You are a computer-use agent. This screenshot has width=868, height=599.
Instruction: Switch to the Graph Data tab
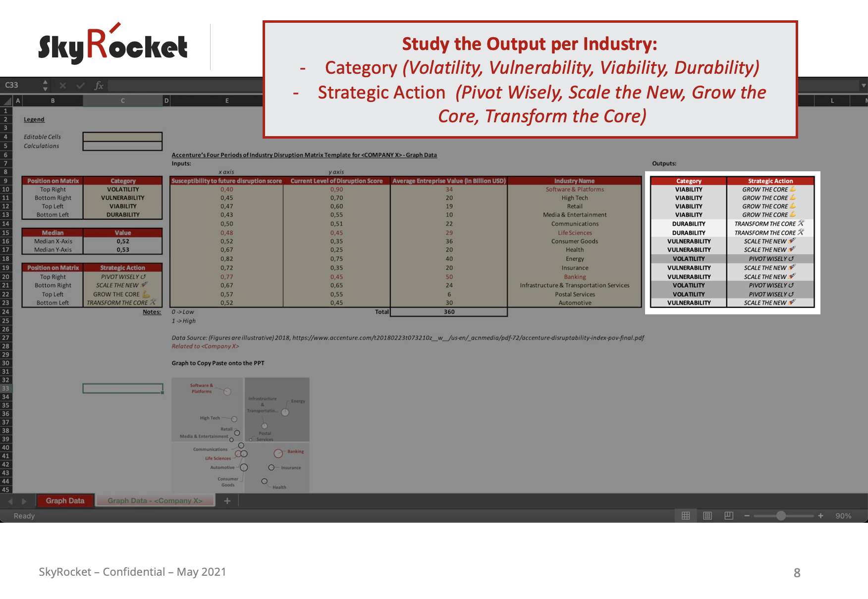point(64,500)
